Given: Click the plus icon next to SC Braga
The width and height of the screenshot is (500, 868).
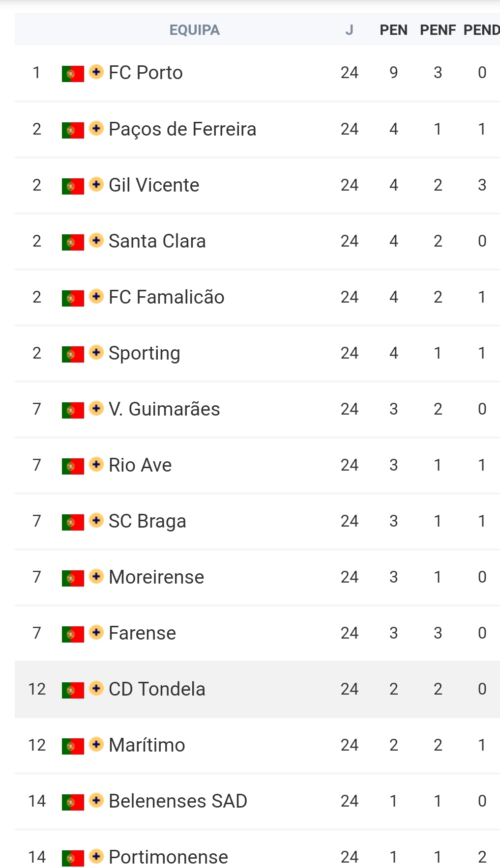Looking at the screenshot, I should click(96, 521).
